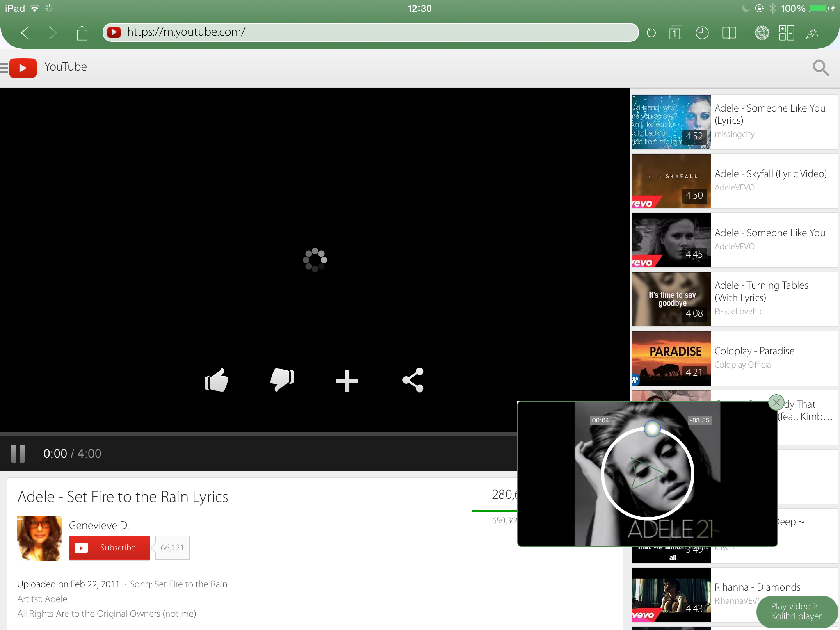Viewport: 840px width, 630px height.
Task: Click the -03:55 remaining time label
Action: click(x=699, y=420)
